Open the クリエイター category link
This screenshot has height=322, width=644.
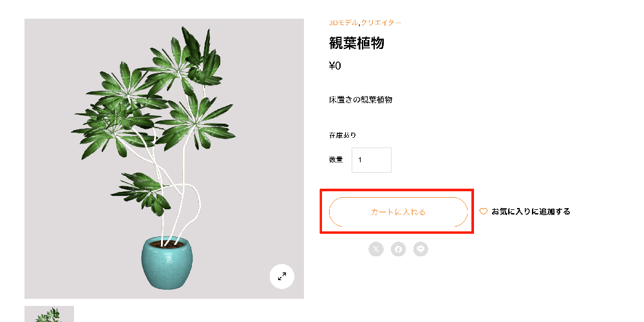[x=381, y=23]
